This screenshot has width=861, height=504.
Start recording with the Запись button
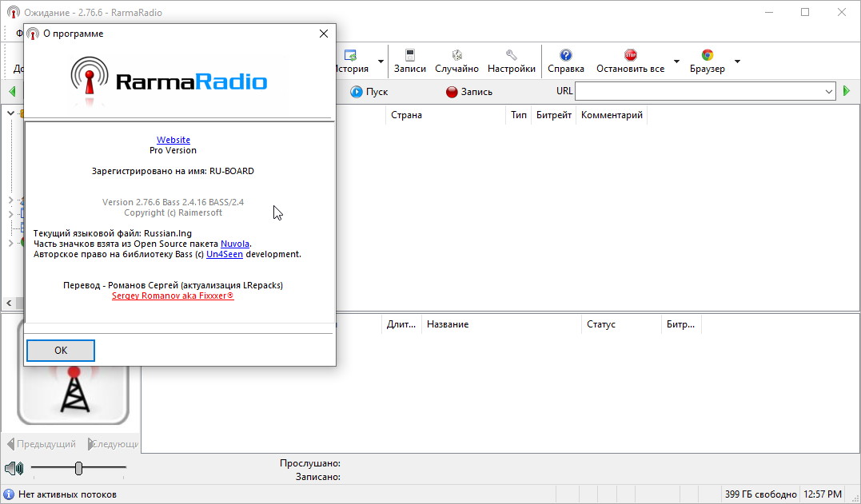coord(469,92)
